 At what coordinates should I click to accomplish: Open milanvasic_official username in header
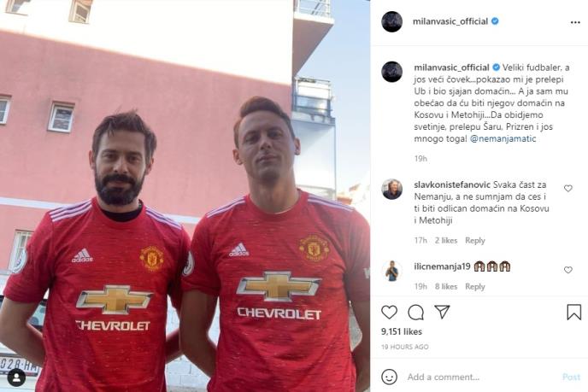[x=450, y=21]
